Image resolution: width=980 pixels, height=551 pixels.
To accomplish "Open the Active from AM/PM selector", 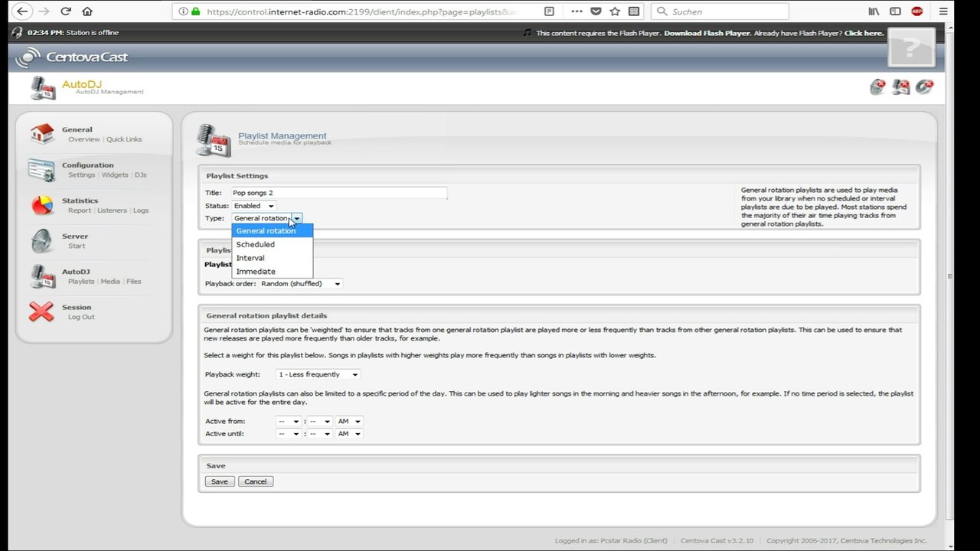I will coord(348,421).
